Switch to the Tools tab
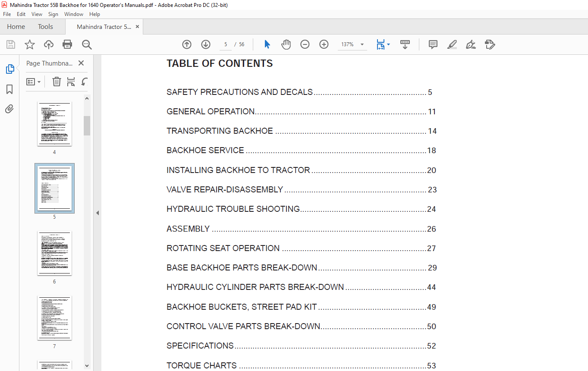 (x=45, y=27)
